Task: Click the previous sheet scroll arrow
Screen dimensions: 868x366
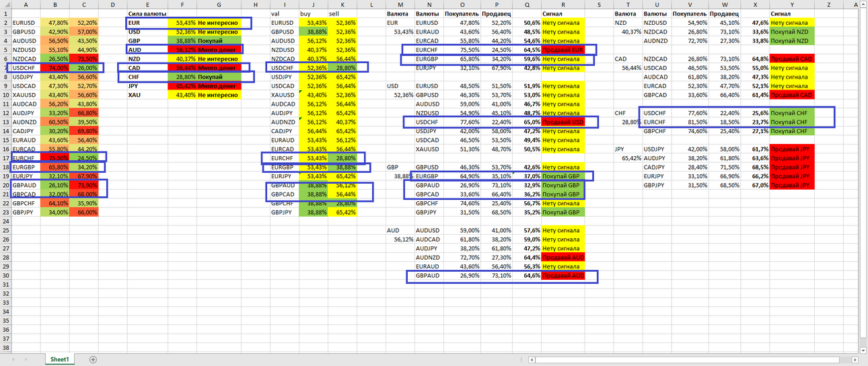Action: pyautogui.click(x=13, y=360)
